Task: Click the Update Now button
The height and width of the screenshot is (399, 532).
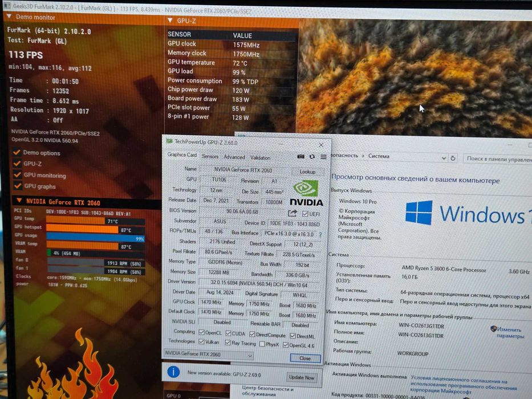Action: point(301,377)
